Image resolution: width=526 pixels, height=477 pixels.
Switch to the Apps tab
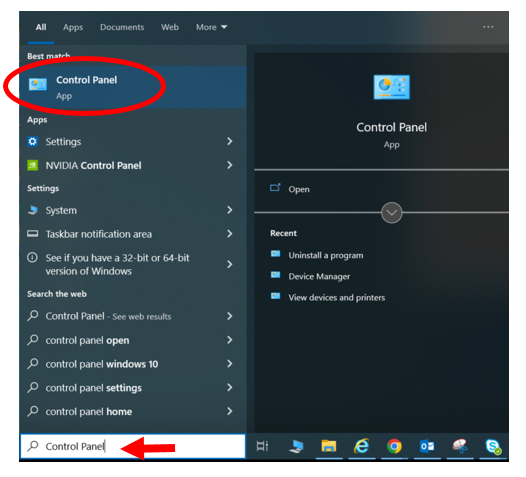73,28
